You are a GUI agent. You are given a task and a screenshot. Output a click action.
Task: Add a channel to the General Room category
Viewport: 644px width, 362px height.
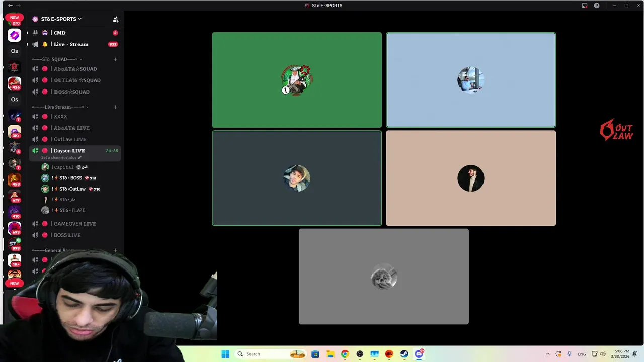click(x=115, y=250)
